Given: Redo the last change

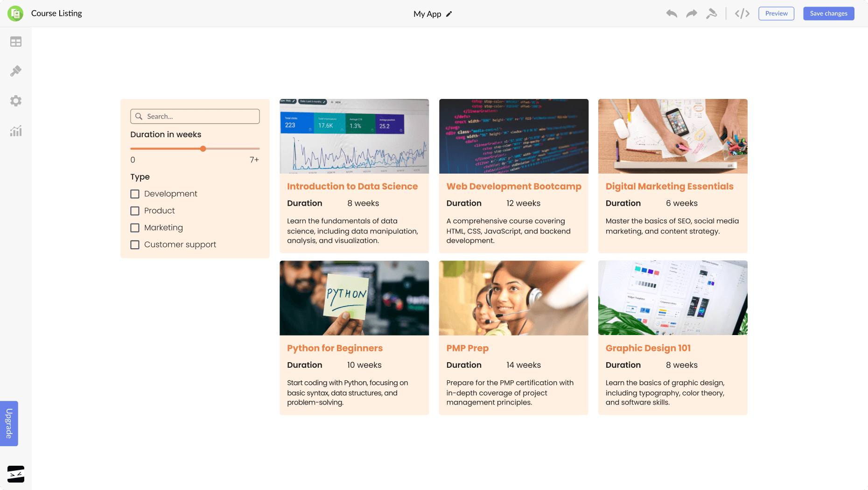Looking at the screenshot, I should pos(691,14).
